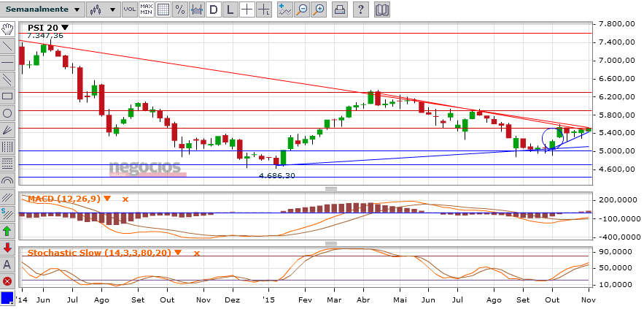Image resolution: width=644 pixels, height=309 pixels.
Task: Open the book manual icon
Action: point(382,9)
